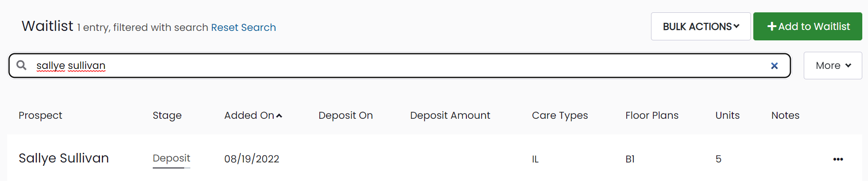Click the Notes column header
Screen dimensions: 868x181
(785, 115)
